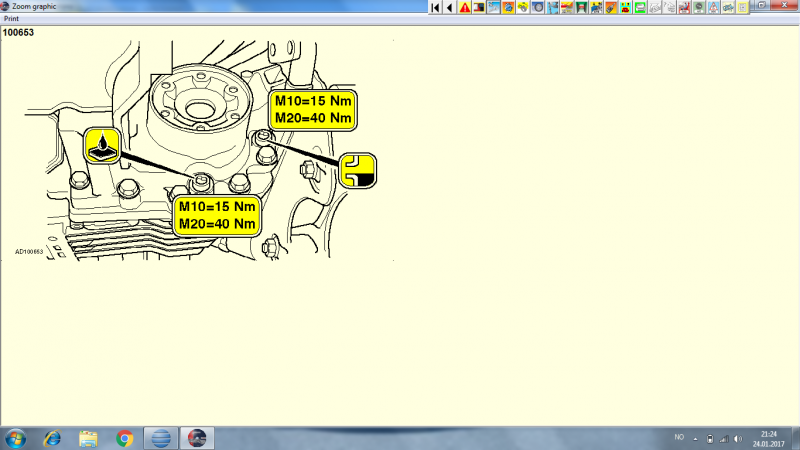800x450 pixels.
Task: Click the NO language indicator
Action: point(679,438)
